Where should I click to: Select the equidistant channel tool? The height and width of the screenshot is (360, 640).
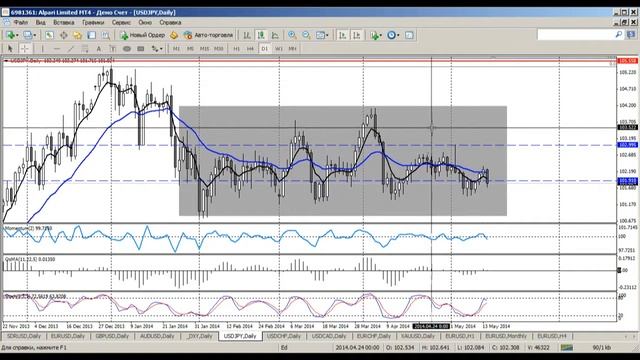85,49
